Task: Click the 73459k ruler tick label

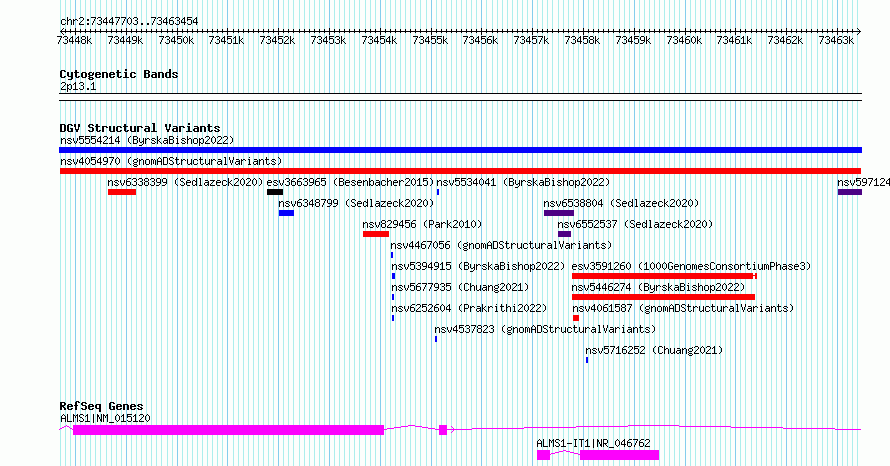Action: (x=633, y=40)
